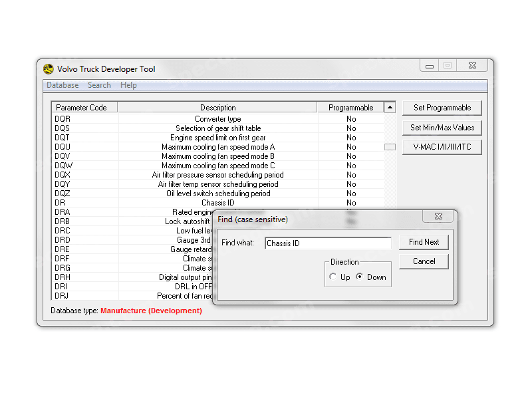Select the DRF parameter code
The height and width of the screenshot is (399, 532).
[x=62, y=259]
